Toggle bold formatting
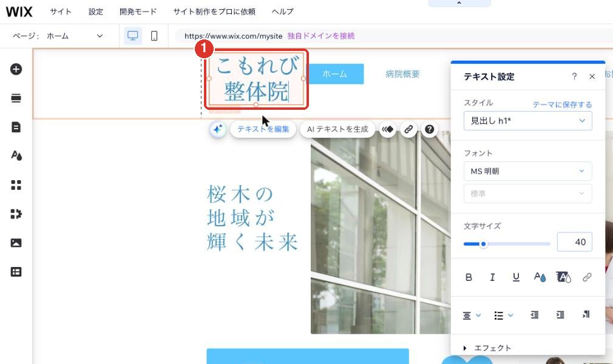 click(x=469, y=277)
